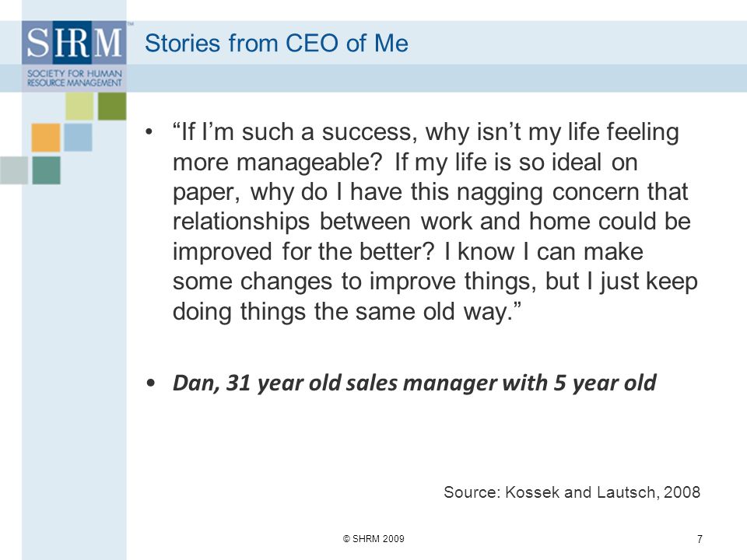Click the first bullet point marker
Screen dimensions: 747x560
pos(150,131)
